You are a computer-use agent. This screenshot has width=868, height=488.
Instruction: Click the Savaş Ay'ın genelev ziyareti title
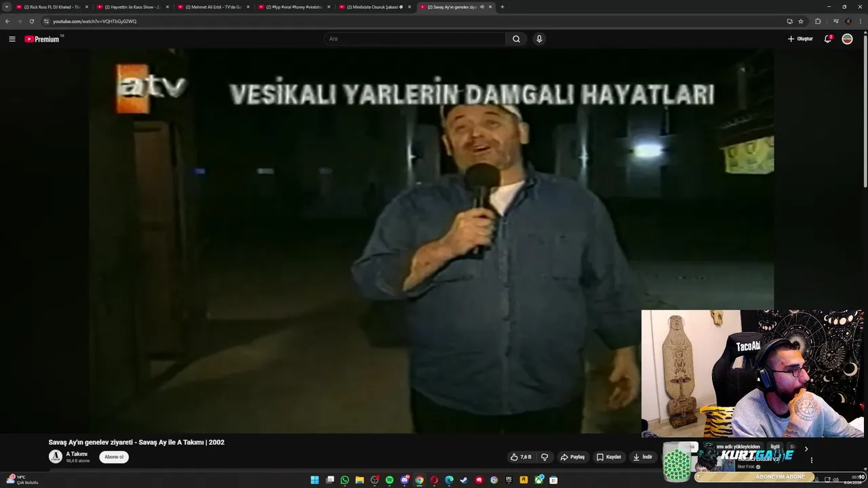click(x=136, y=442)
